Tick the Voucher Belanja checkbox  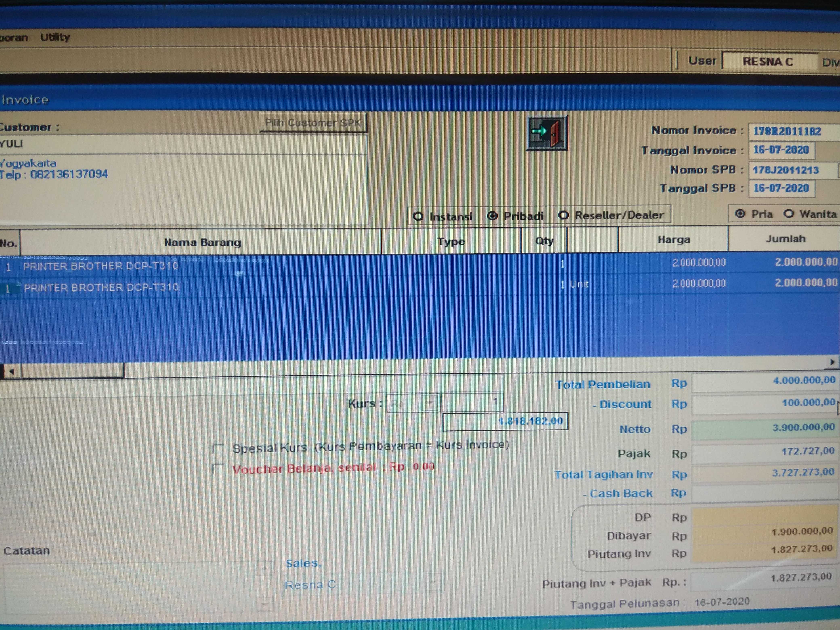click(218, 469)
